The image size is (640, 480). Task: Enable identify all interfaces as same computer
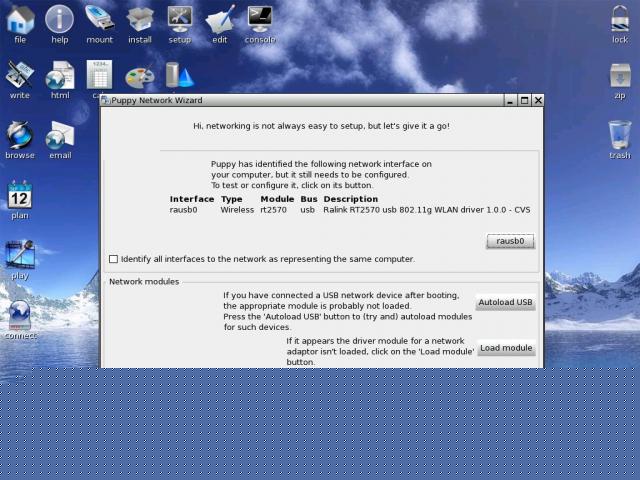113,259
